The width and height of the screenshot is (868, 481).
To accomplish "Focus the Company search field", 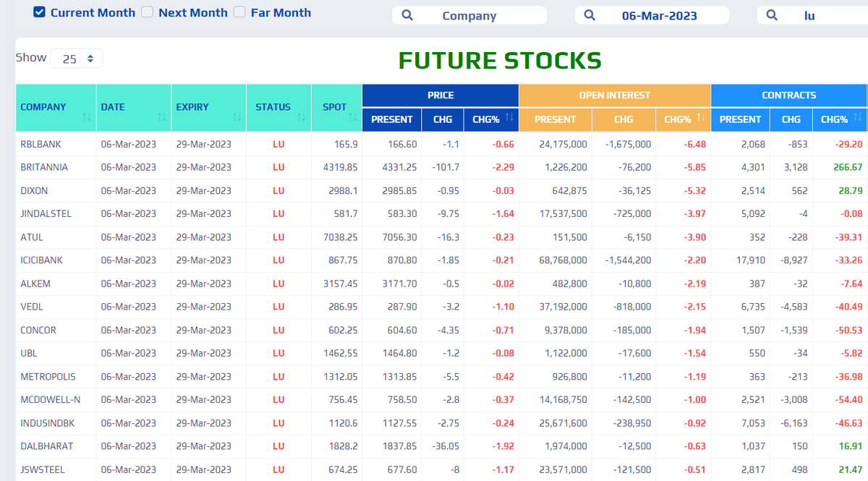I will coord(469,15).
